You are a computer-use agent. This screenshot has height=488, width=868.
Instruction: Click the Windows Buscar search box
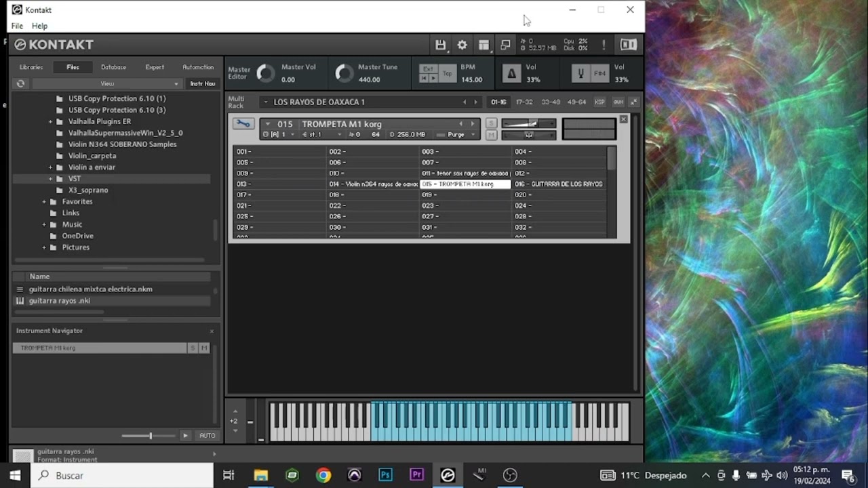122,476
